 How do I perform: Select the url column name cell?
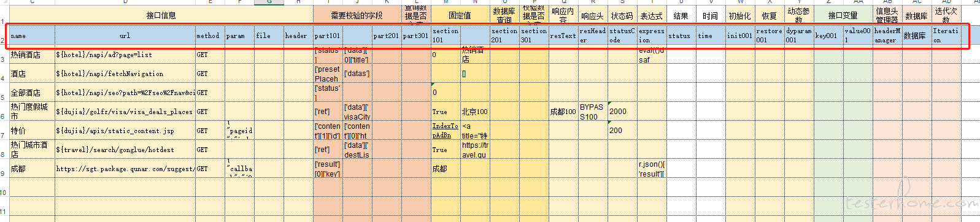click(x=125, y=36)
